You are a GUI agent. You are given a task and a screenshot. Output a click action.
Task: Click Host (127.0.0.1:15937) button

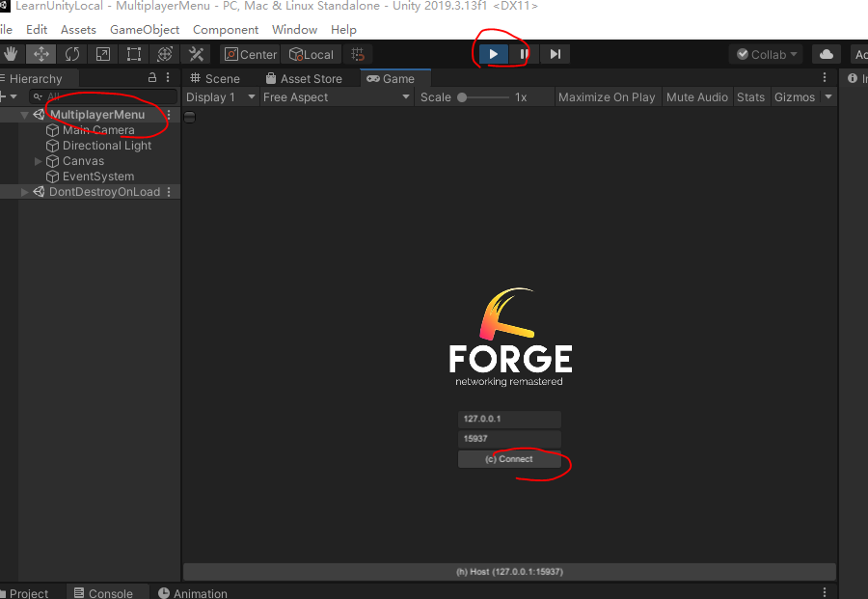click(509, 572)
